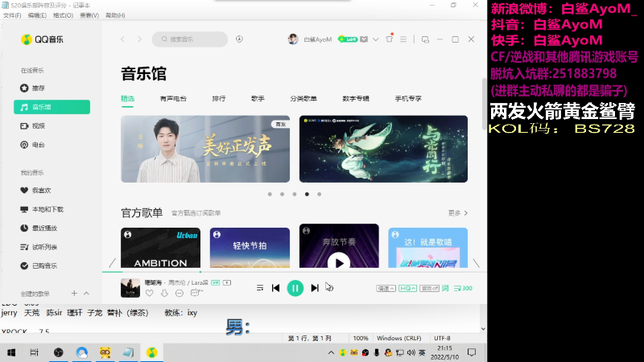This screenshot has height=362, width=644.
Task: Select the first banner carousel dot
Action: tap(270, 194)
